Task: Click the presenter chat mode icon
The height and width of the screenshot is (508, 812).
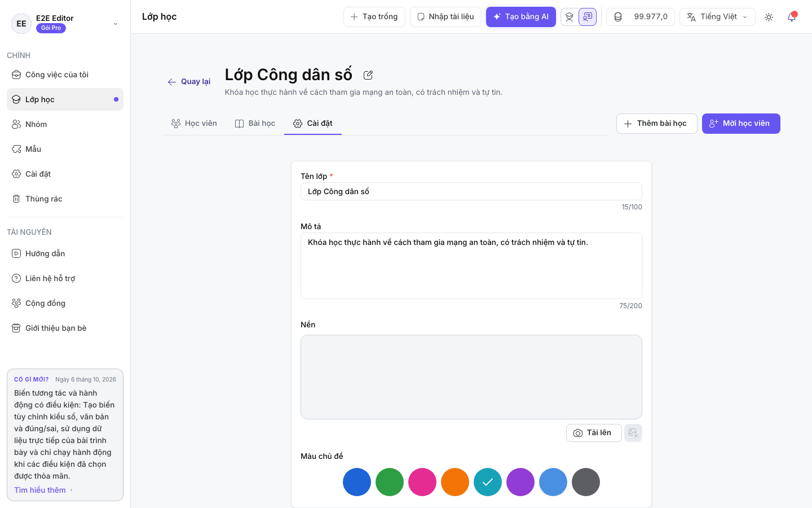Action: click(588, 17)
